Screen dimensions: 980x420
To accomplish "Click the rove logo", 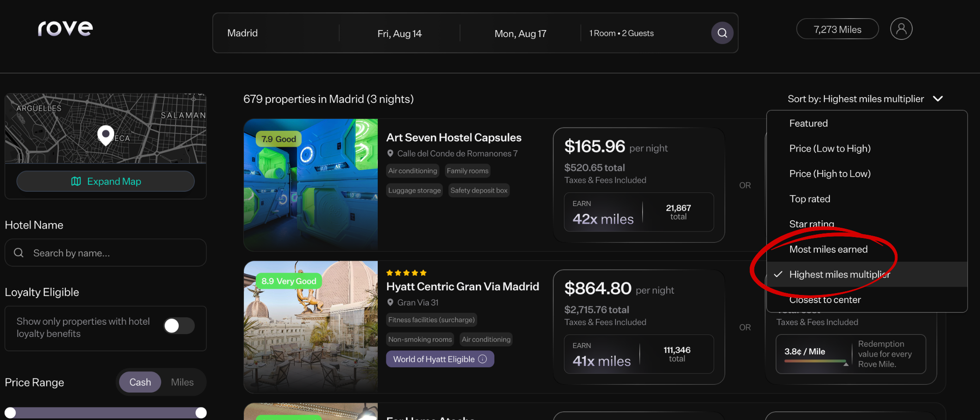I will coord(65,29).
